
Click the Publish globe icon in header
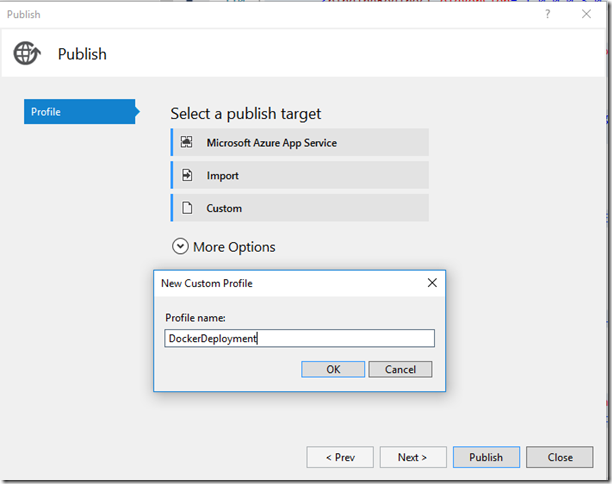[27, 53]
